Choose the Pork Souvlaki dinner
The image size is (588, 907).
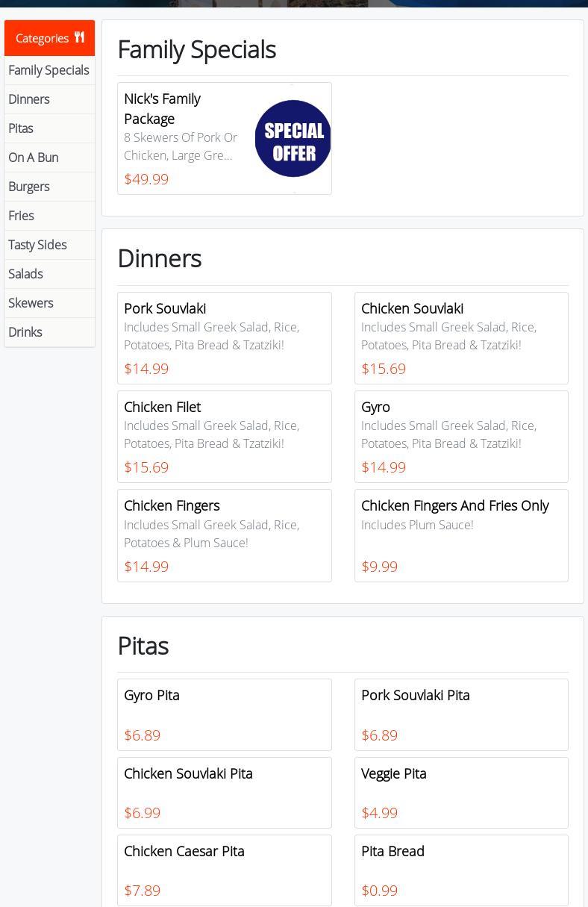(224, 338)
